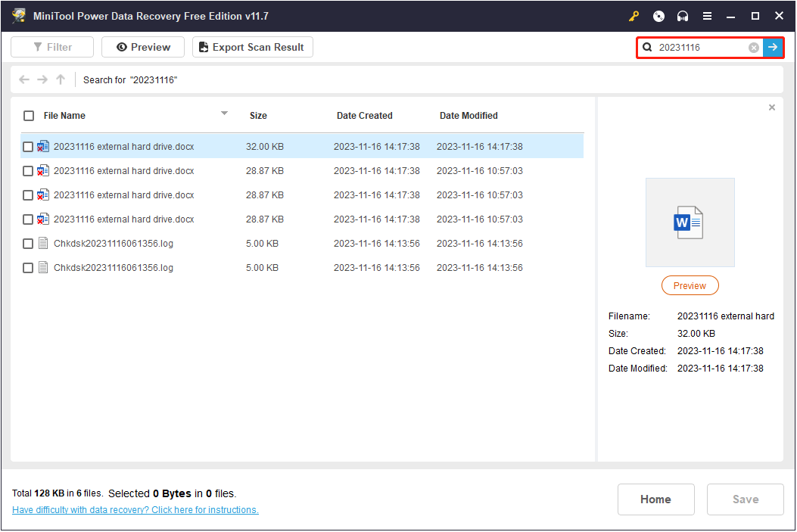Click the Preview toolbar button
Screen dimensions: 797x532
143,47
